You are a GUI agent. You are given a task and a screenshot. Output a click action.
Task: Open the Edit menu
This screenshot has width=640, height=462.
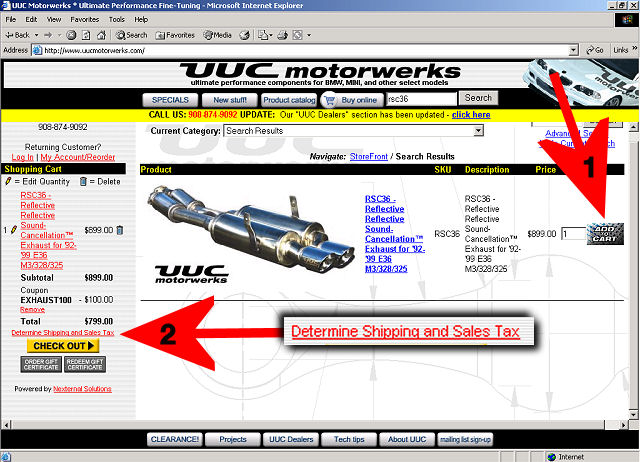(31, 19)
